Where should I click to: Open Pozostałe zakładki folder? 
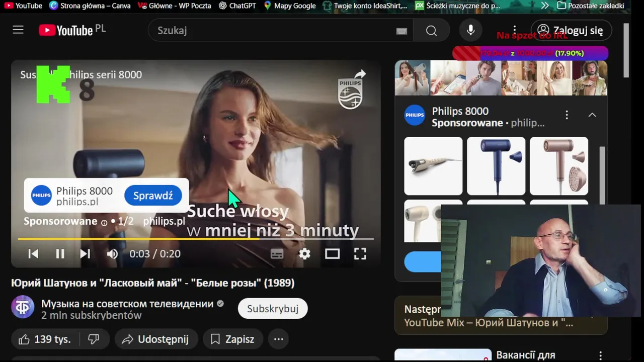[591, 6]
